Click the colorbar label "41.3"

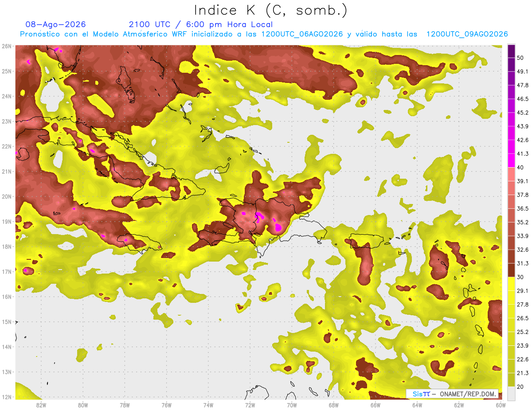[522, 154]
